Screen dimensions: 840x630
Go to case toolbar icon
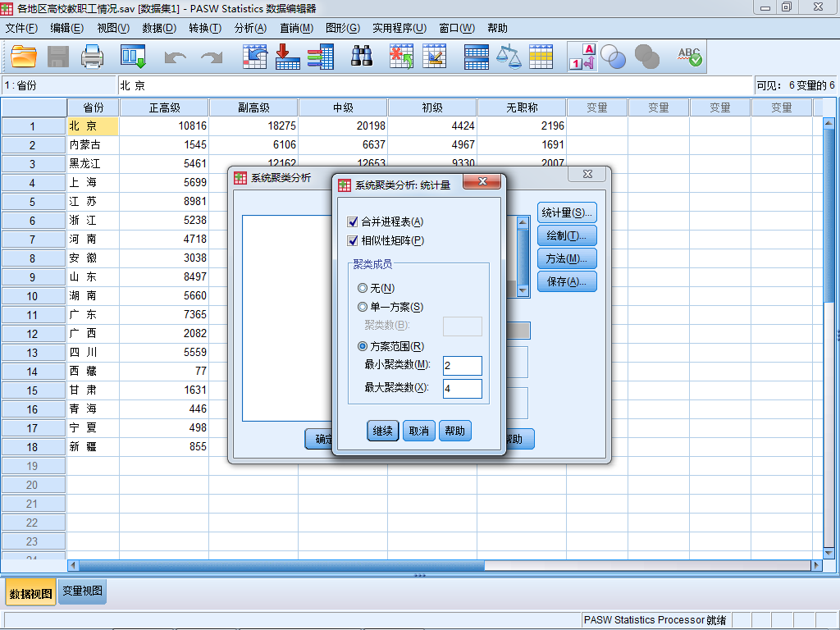(x=254, y=57)
